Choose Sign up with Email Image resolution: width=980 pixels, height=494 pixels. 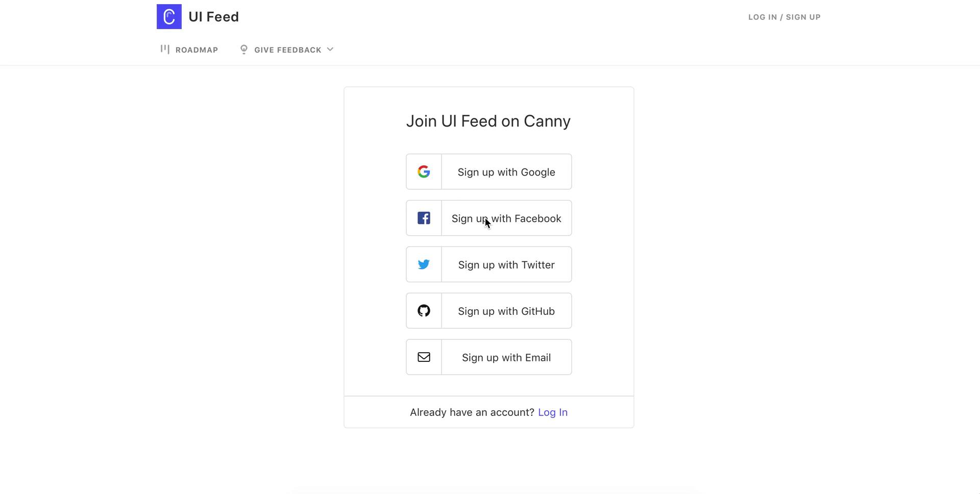[506, 357]
